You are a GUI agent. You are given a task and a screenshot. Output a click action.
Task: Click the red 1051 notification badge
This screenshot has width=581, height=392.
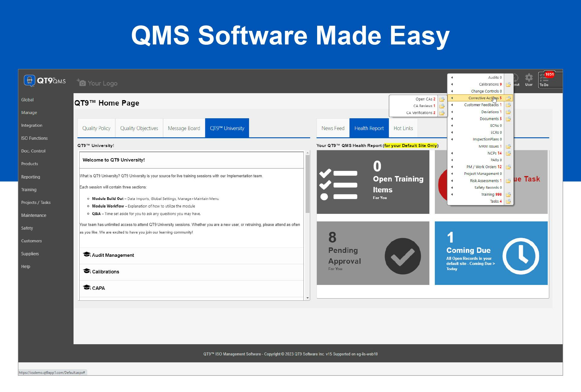[549, 74]
